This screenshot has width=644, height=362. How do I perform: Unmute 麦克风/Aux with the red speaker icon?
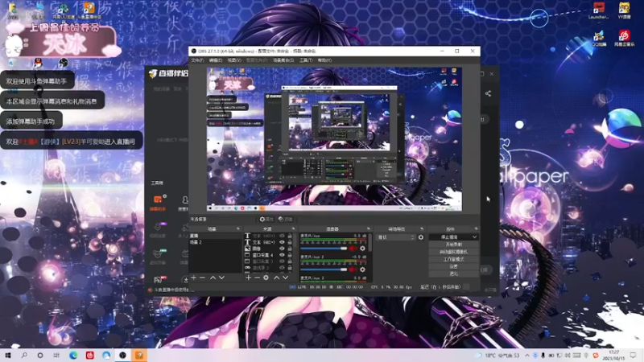pos(353,249)
